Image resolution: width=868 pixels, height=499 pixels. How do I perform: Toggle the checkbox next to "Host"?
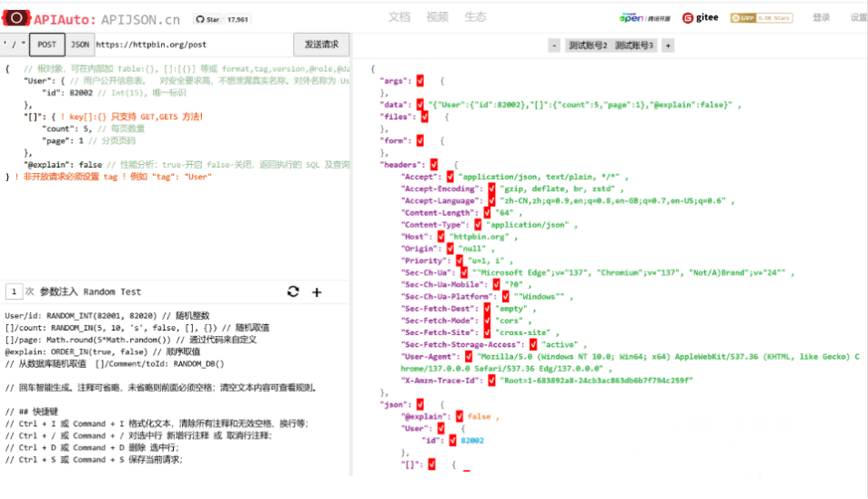click(440, 237)
